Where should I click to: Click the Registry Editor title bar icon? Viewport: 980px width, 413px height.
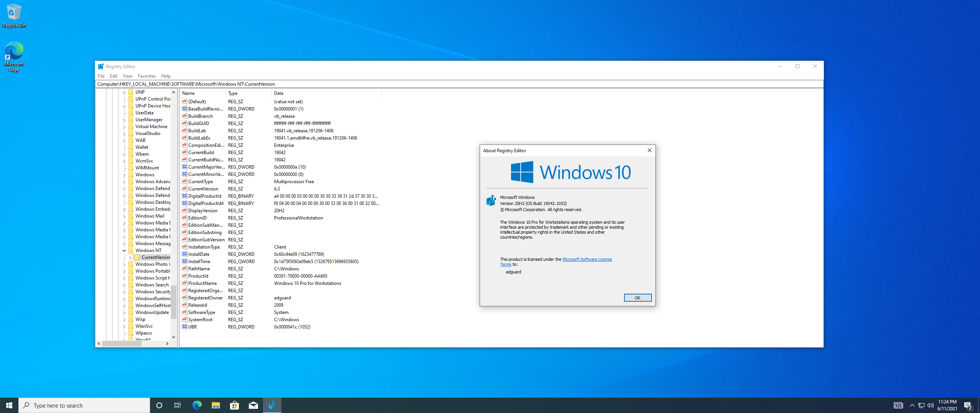[101, 67]
